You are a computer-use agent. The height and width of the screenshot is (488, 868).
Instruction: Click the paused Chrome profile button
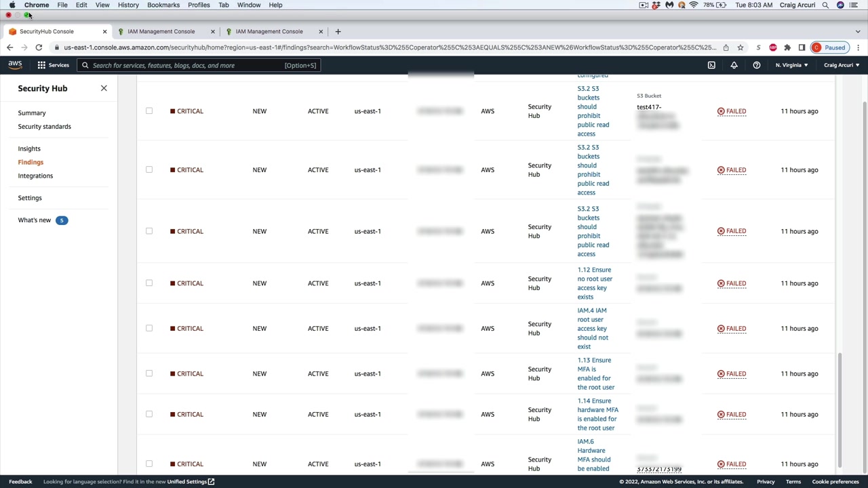pos(829,47)
